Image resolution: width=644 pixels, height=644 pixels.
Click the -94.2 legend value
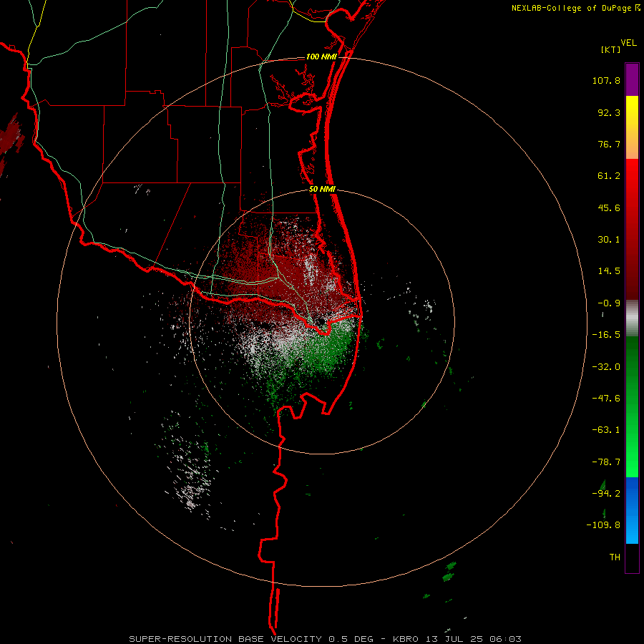(x=606, y=493)
